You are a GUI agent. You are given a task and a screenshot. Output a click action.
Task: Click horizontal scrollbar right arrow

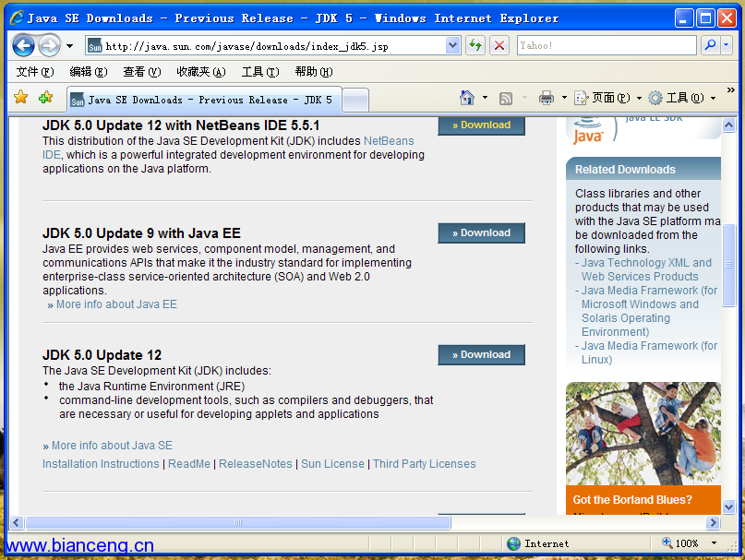point(713,523)
